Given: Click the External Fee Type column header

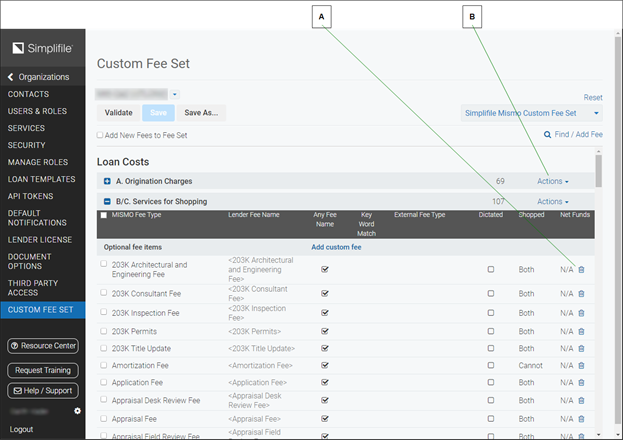Looking at the screenshot, I should tap(420, 215).
